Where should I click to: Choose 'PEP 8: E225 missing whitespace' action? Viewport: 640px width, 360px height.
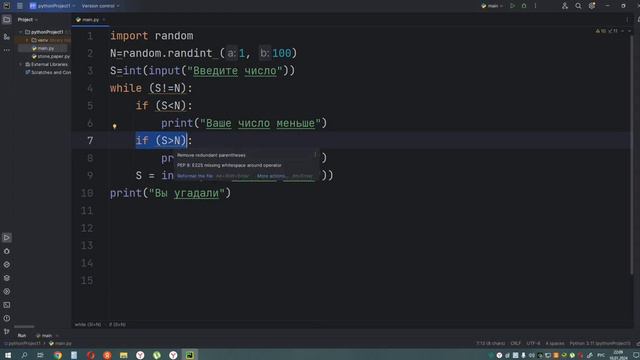[229, 165]
